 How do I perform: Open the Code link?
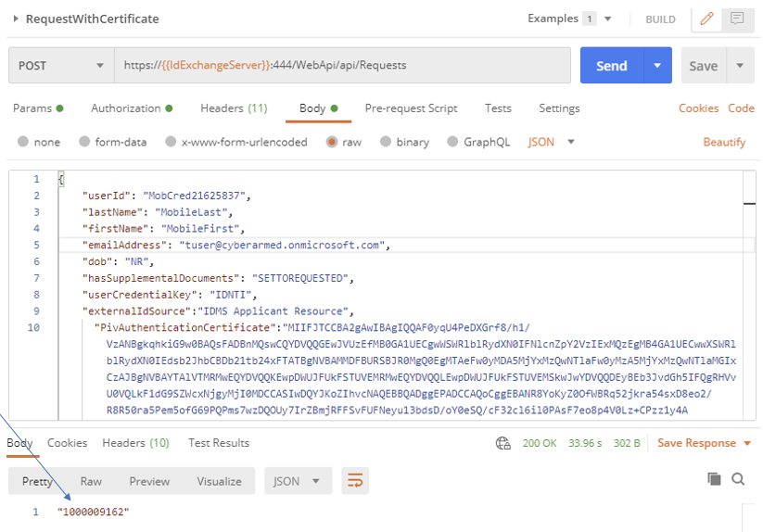(741, 108)
